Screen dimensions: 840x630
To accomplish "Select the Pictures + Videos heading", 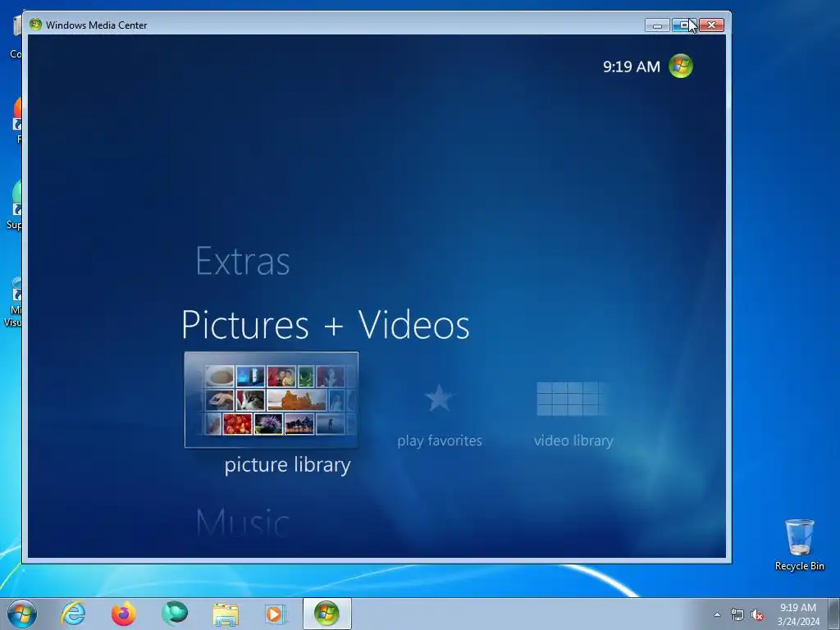I will tap(325, 325).
